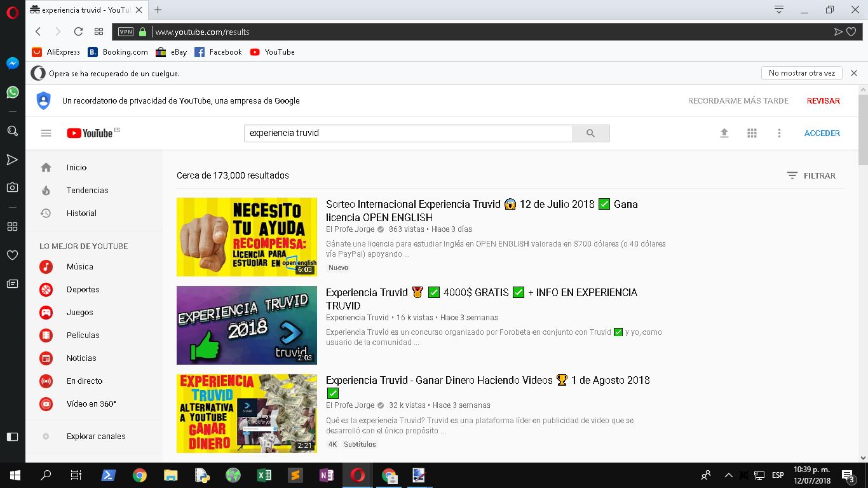Focus the YouTube search field
The image size is (868, 488).
[409, 133]
